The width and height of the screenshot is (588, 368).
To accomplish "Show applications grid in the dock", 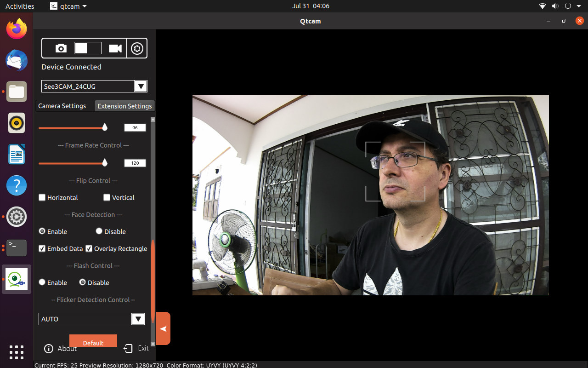I will (x=17, y=352).
